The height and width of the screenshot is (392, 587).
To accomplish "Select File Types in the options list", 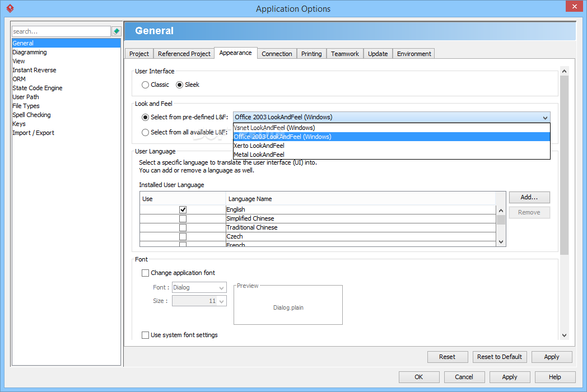I will 66,106.
